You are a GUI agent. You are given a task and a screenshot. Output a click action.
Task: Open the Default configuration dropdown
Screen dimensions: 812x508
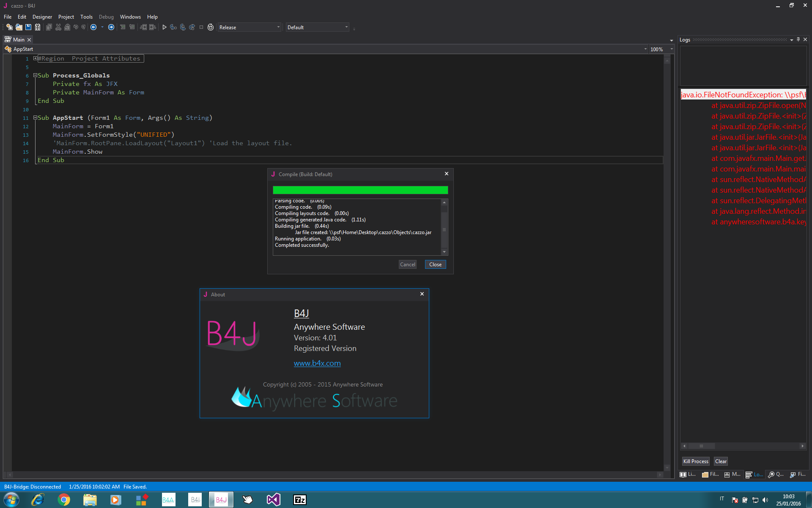(346, 27)
